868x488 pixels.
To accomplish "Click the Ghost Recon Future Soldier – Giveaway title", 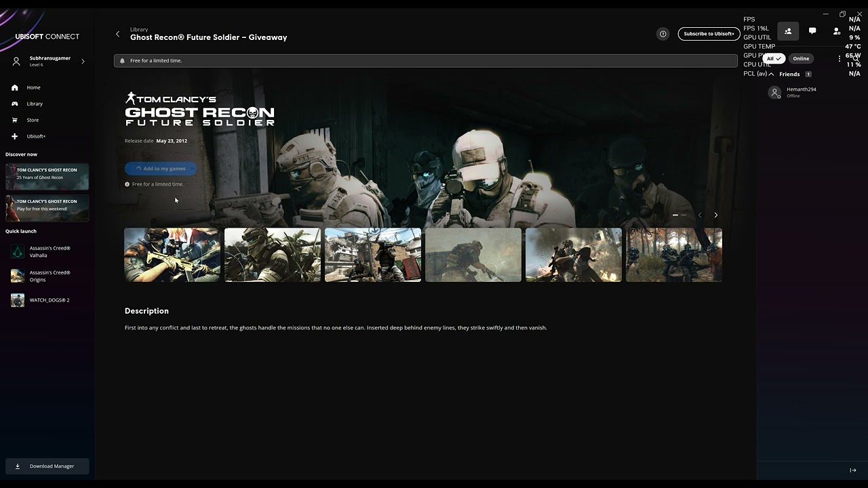I will click(209, 38).
